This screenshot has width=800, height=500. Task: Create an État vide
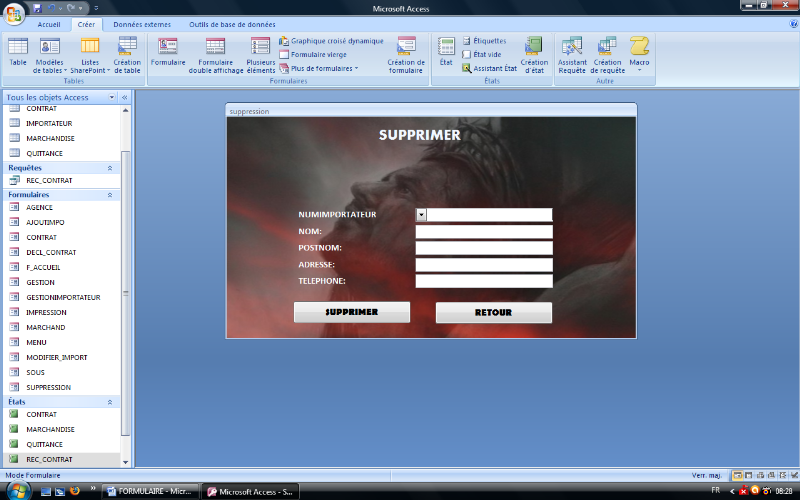pos(482,55)
